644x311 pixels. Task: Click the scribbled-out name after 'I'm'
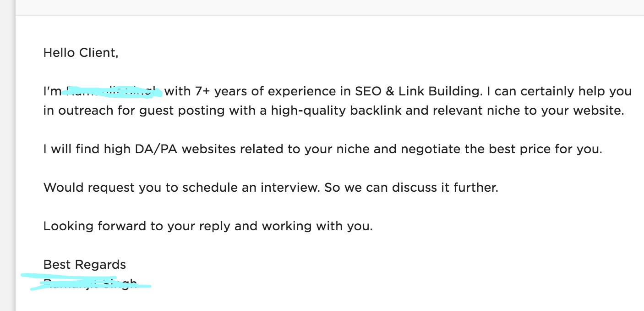[113, 91]
